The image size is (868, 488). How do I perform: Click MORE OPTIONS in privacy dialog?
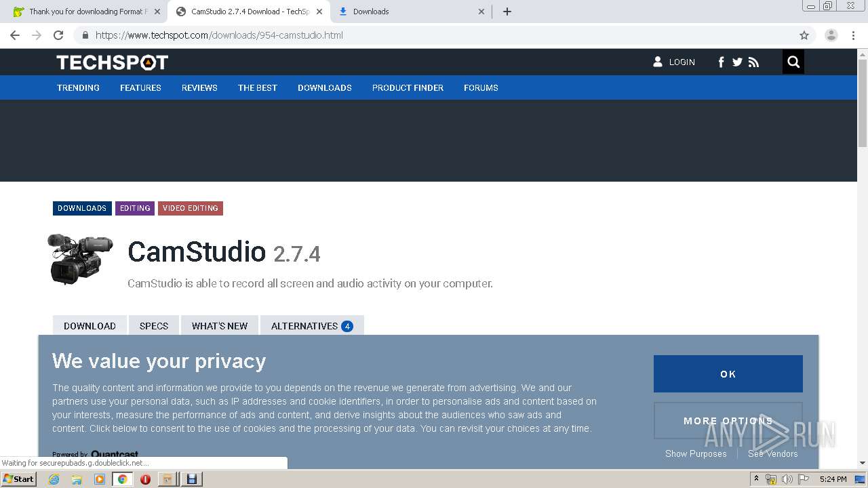728,421
